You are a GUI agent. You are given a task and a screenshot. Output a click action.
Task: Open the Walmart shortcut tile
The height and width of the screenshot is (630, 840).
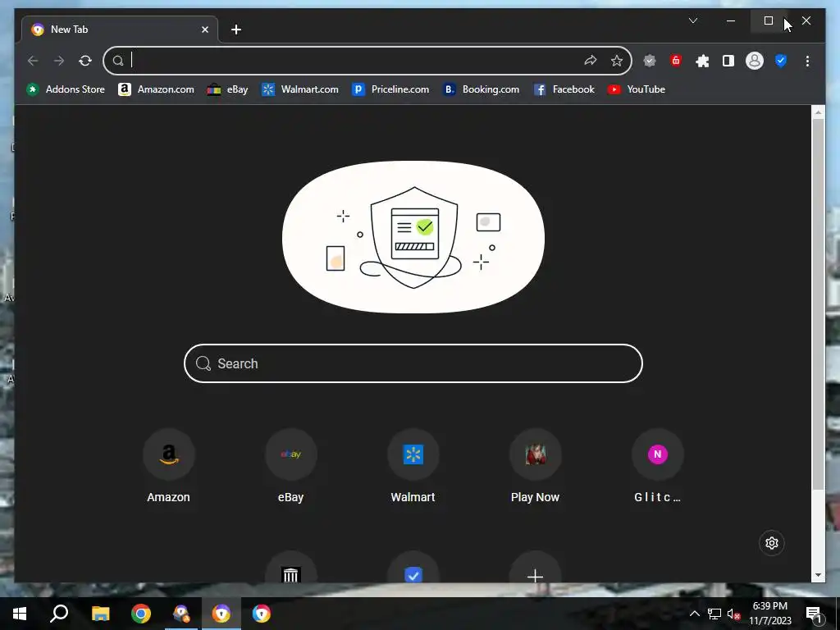click(413, 466)
